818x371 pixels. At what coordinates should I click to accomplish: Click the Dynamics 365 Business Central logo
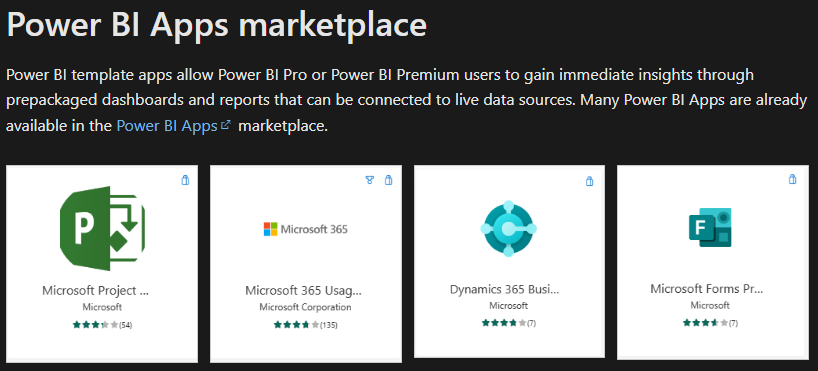click(x=509, y=228)
